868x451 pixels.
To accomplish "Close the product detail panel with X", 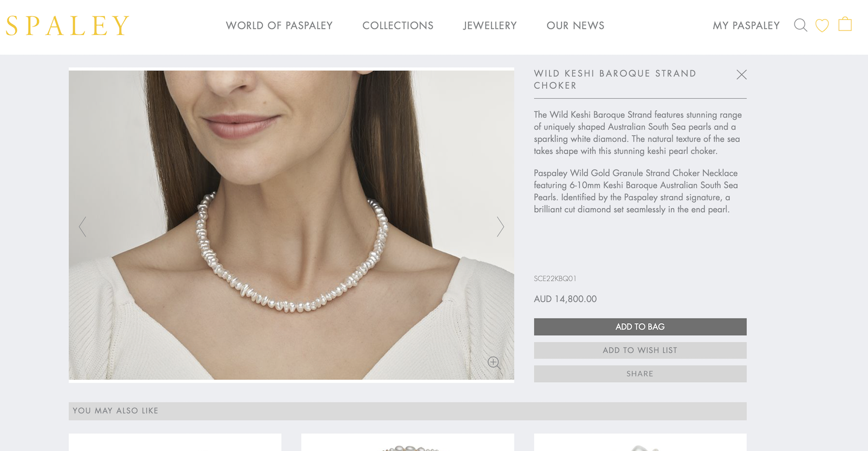I will [741, 75].
